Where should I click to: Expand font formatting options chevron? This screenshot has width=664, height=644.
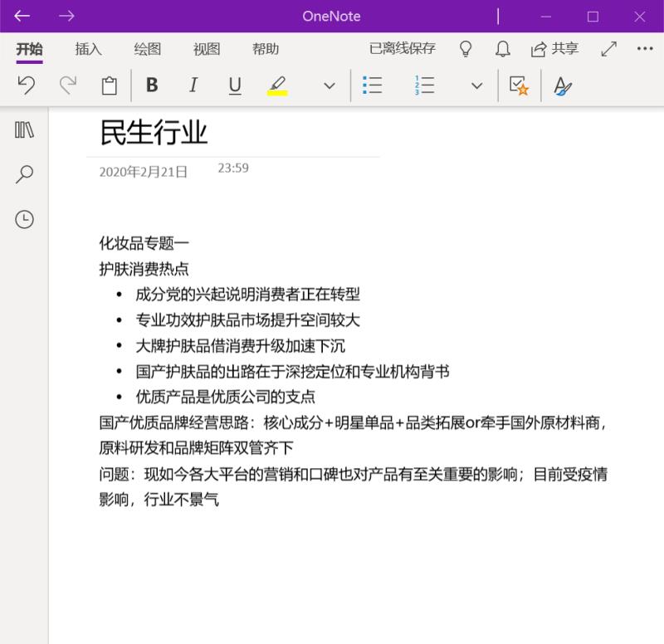[x=330, y=85]
